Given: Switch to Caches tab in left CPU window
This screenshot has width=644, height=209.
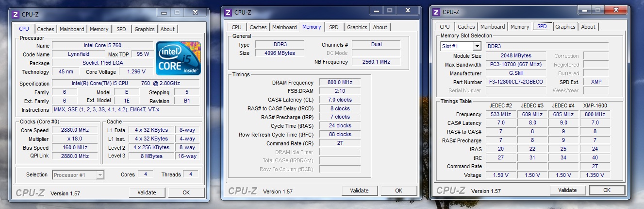Looking at the screenshot, I should [46, 29].
